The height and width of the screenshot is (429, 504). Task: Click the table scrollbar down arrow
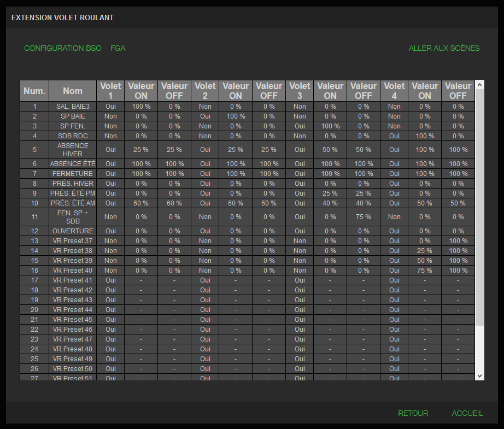(x=479, y=375)
